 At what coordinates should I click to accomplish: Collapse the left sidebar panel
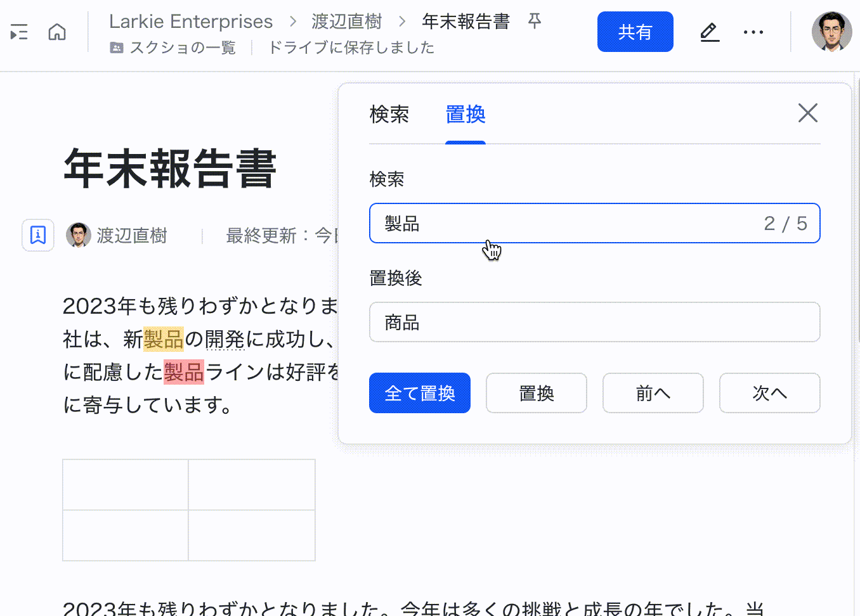pos(18,32)
